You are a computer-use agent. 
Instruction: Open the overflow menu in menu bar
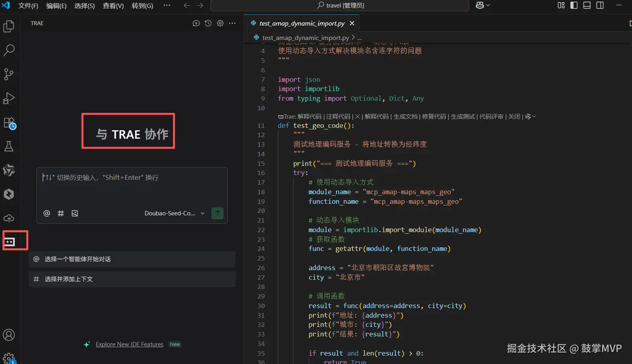coord(167,6)
